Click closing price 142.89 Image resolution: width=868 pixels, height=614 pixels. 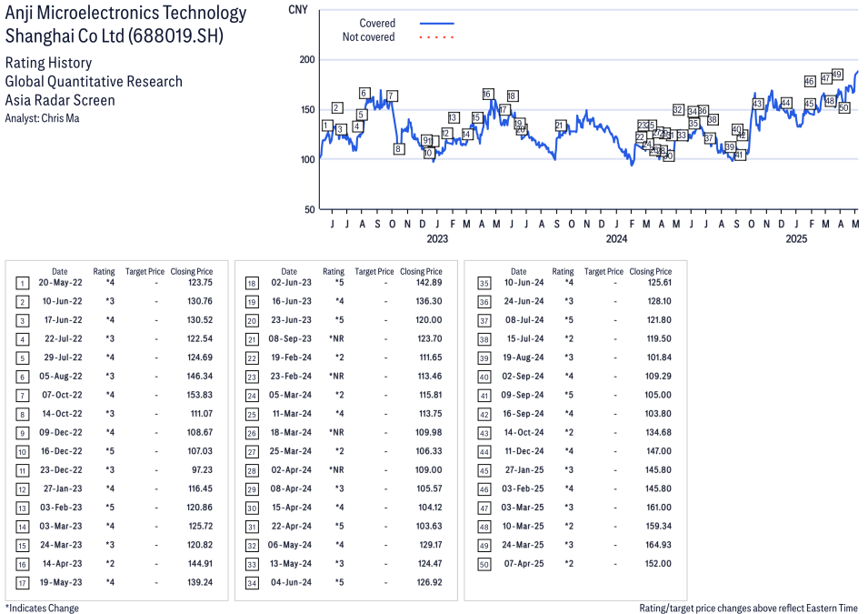point(429,283)
